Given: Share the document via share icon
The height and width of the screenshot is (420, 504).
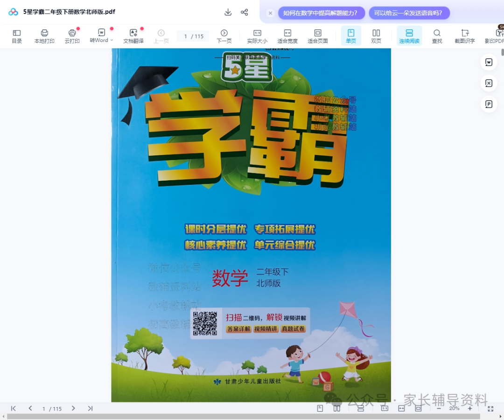Looking at the screenshot, I should point(244,12).
